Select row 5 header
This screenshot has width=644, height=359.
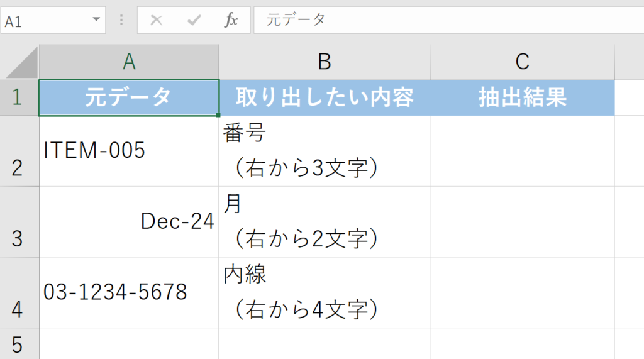tap(19, 344)
